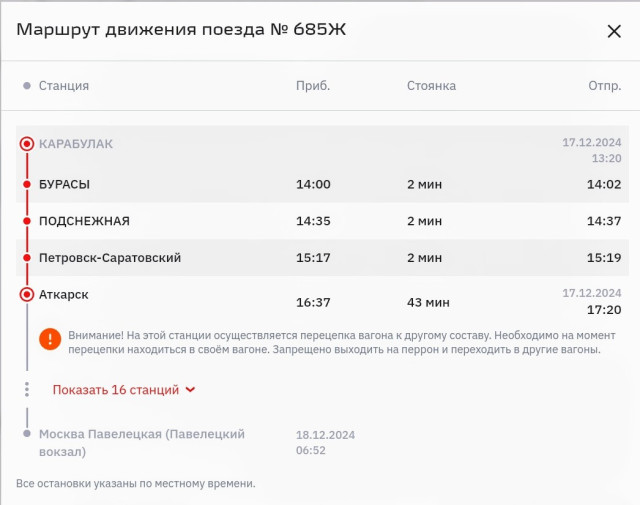The width and height of the screenshot is (640, 505).
Task: Close the train route dialog
Action: tap(614, 31)
